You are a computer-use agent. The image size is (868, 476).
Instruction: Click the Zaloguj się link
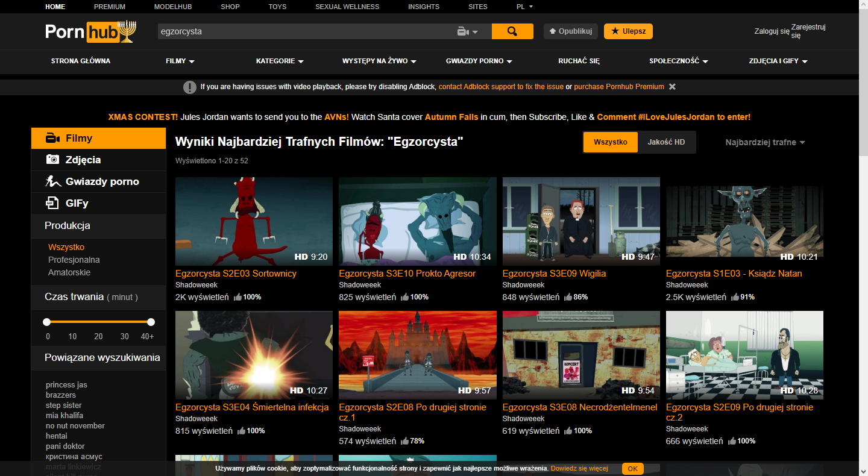tap(772, 31)
